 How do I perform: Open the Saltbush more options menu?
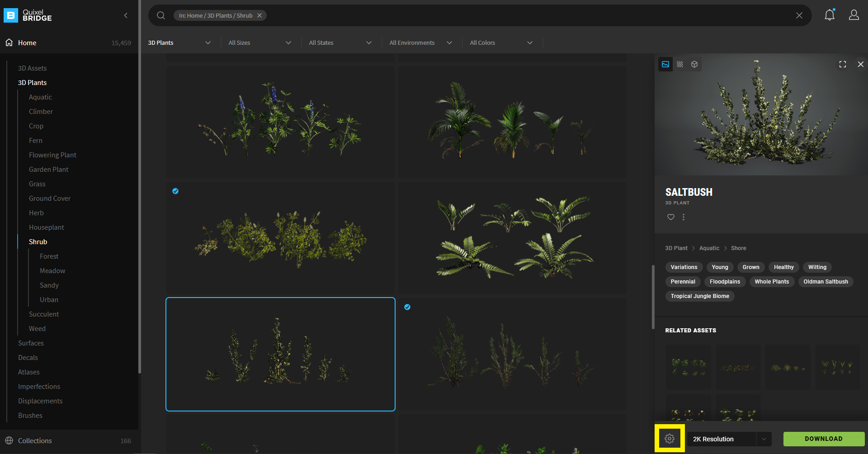tap(684, 217)
